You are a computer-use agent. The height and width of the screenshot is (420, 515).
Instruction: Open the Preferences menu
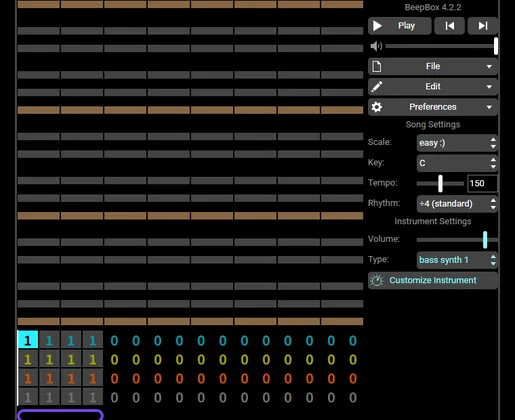pos(433,107)
